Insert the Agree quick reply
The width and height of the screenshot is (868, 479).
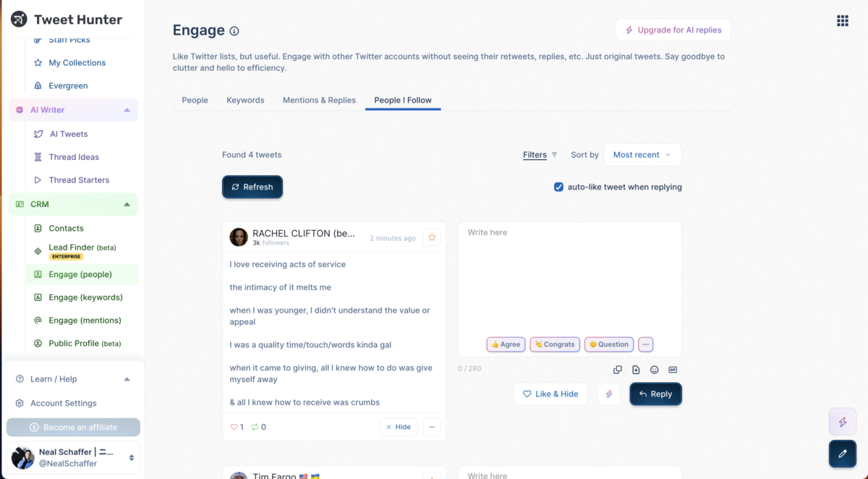(x=506, y=344)
